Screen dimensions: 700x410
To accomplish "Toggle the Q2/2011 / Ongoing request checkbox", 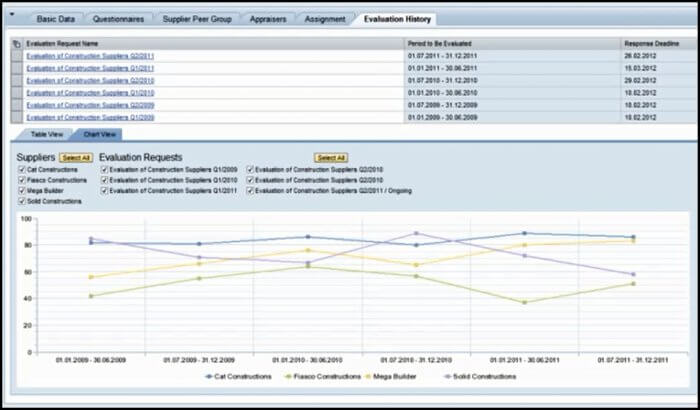I will (250, 191).
